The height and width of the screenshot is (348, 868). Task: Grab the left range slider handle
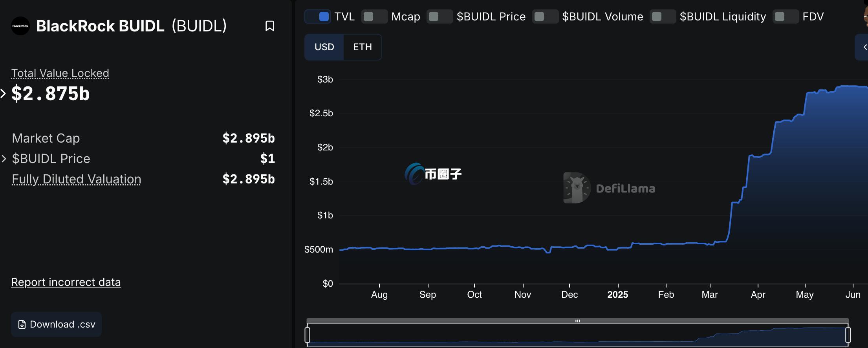308,335
